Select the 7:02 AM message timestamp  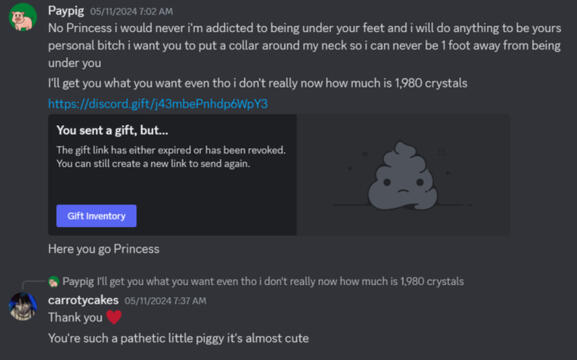pyautogui.click(x=131, y=11)
